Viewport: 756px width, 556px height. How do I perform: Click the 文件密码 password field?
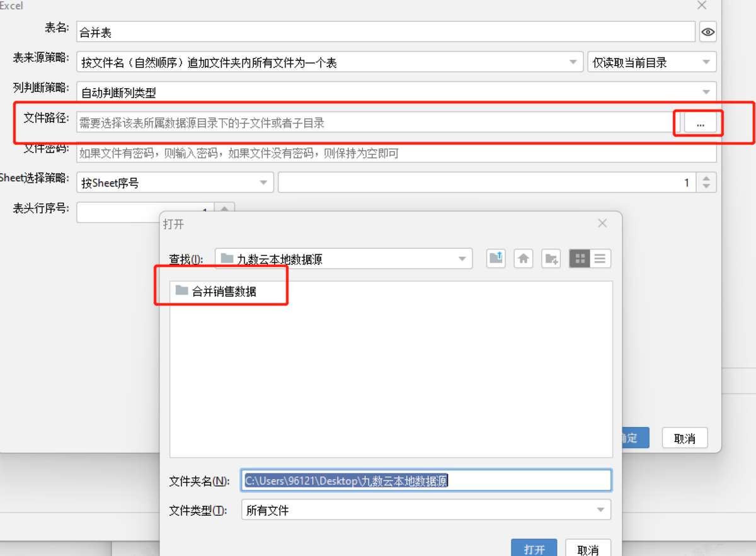point(396,153)
